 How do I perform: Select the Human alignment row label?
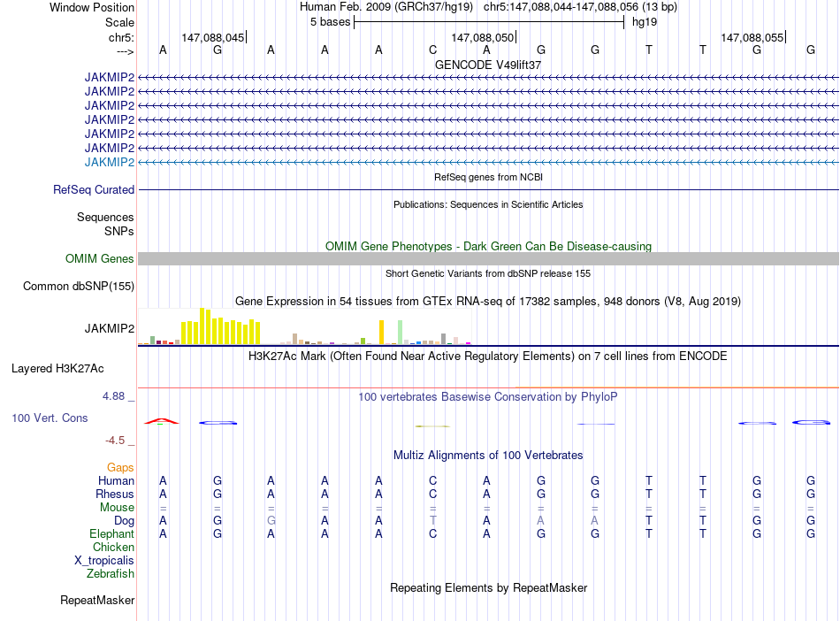click(x=116, y=480)
